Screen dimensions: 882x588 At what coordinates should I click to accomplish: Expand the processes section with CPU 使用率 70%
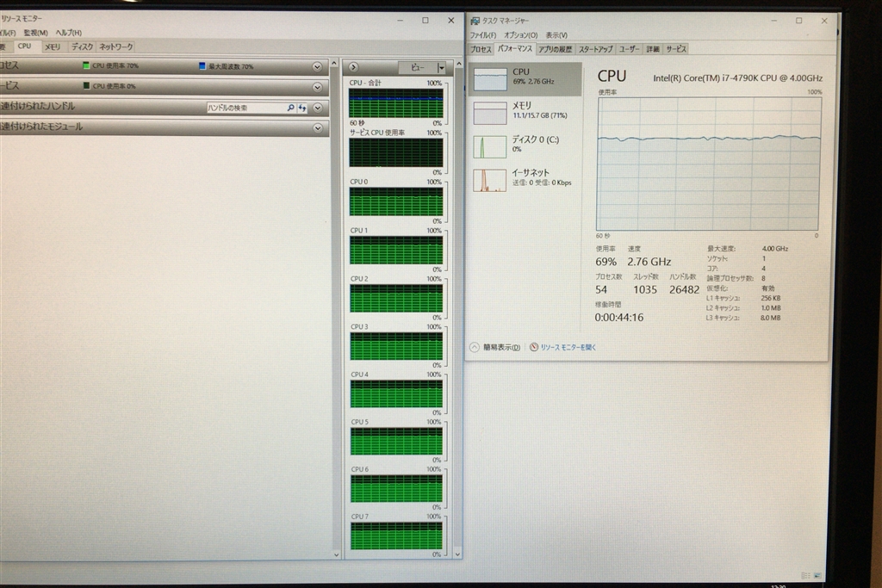pyautogui.click(x=317, y=67)
